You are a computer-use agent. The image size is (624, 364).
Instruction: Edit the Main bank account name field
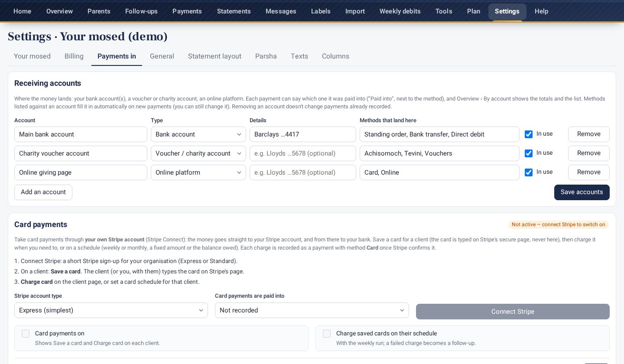[81, 134]
